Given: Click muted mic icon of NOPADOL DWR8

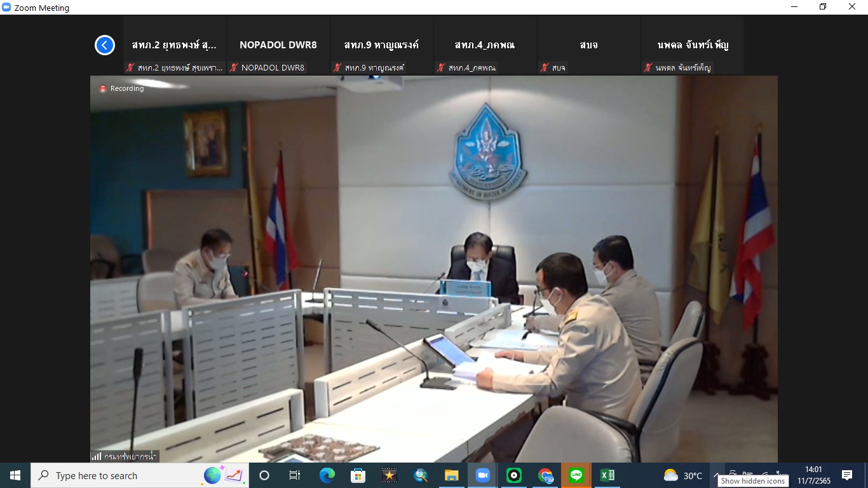Looking at the screenshot, I should [x=234, y=67].
